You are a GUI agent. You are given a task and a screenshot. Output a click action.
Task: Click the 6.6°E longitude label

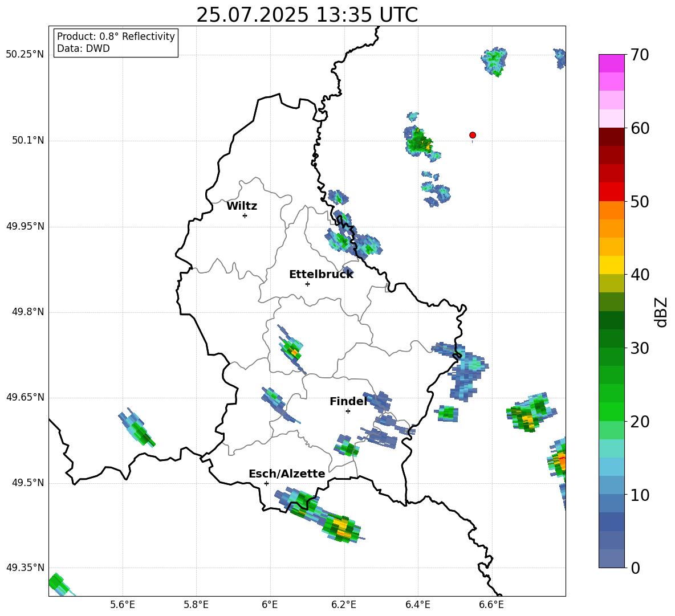(x=491, y=605)
